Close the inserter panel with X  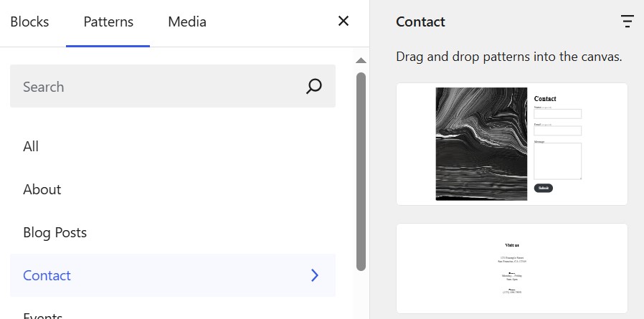(x=344, y=21)
